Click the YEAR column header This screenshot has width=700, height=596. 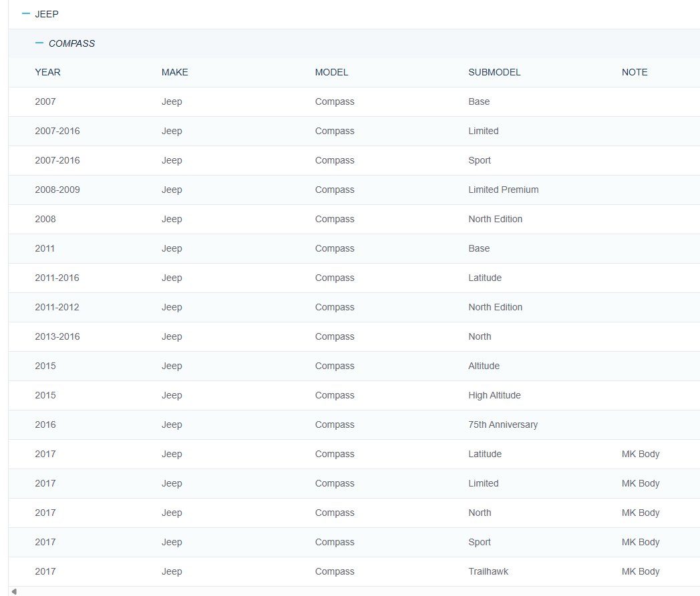pos(47,72)
